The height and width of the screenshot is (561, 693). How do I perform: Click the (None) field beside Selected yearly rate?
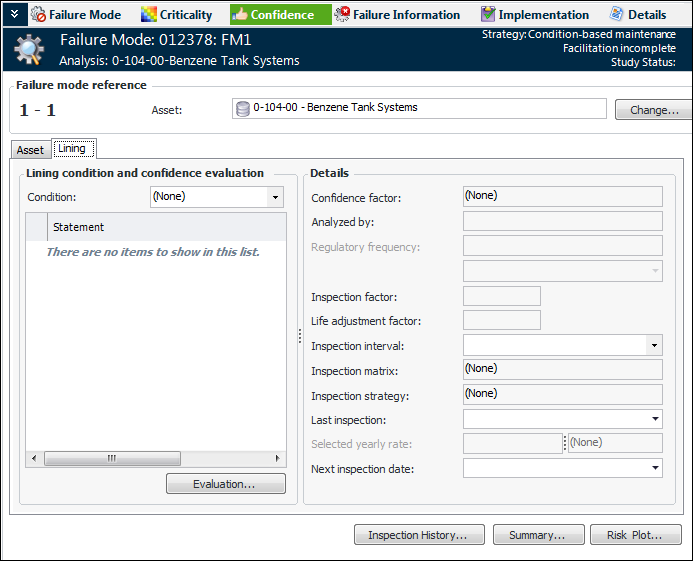615,443
